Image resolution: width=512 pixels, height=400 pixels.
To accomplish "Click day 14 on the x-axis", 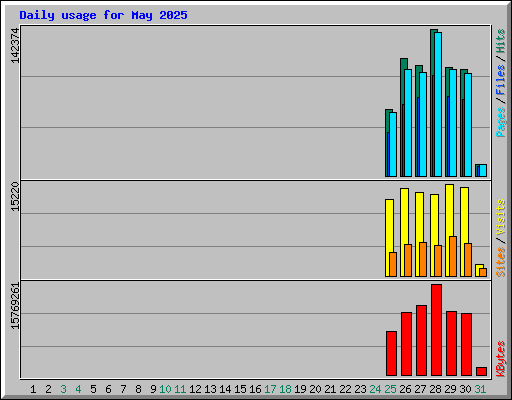I will (225, 389).
